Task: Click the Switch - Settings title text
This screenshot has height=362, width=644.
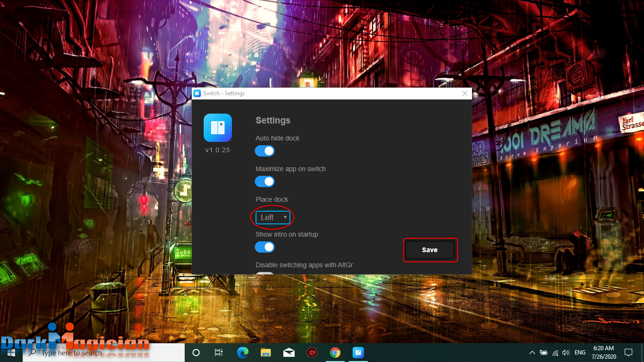Action: coord(224,93)
